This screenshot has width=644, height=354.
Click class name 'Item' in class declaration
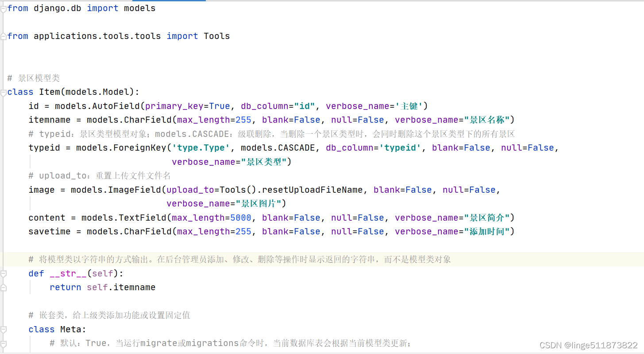(x=50, y=92)
